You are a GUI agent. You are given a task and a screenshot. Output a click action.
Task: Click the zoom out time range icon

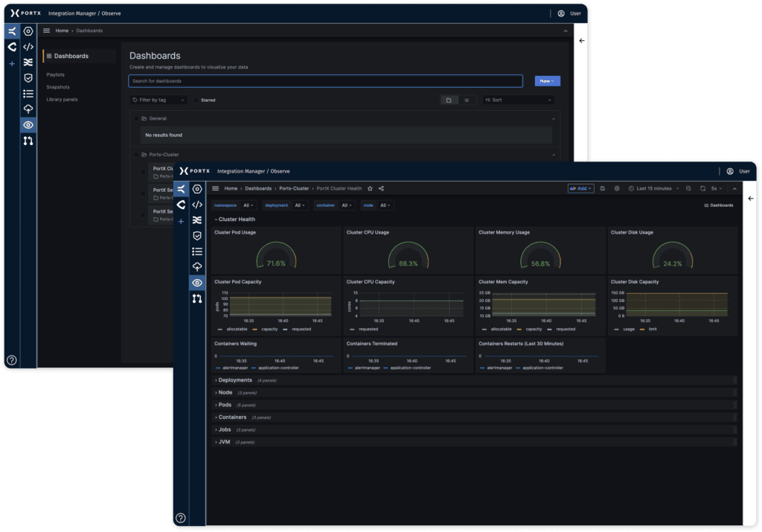(x=688, y=189)
